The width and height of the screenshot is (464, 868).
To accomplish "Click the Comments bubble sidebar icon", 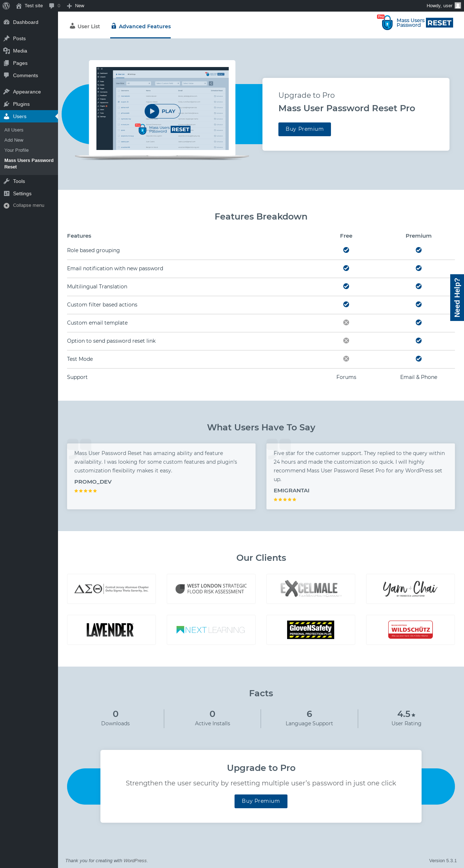I will click(7, 75).
